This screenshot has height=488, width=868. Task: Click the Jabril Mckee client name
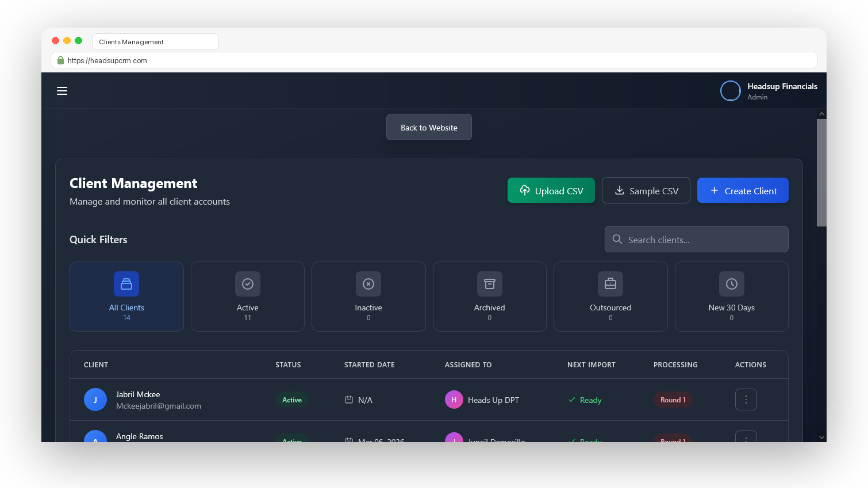(138, 394)
